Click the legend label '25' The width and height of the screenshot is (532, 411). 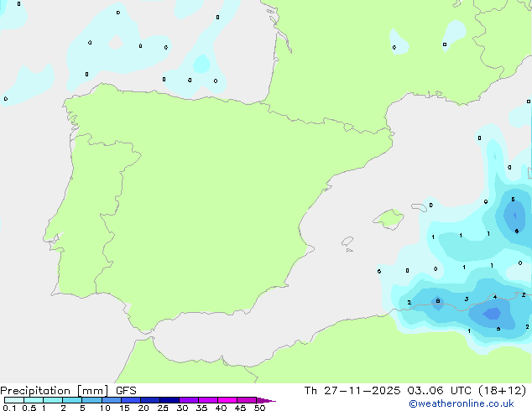pos(163,408)
